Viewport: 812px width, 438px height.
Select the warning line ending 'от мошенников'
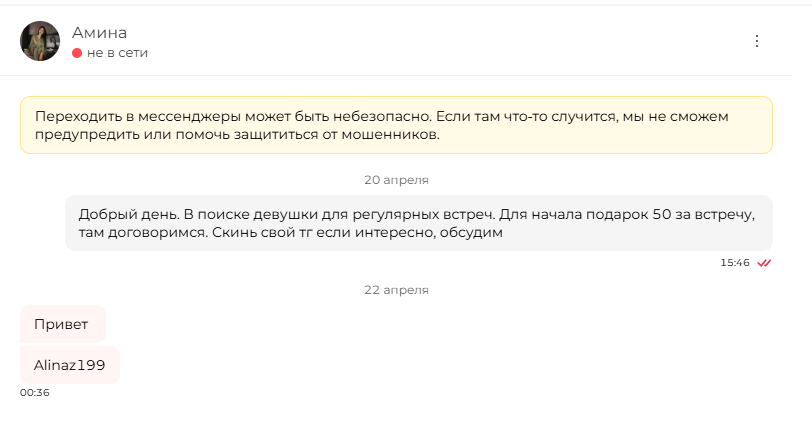tap(237, 135)
